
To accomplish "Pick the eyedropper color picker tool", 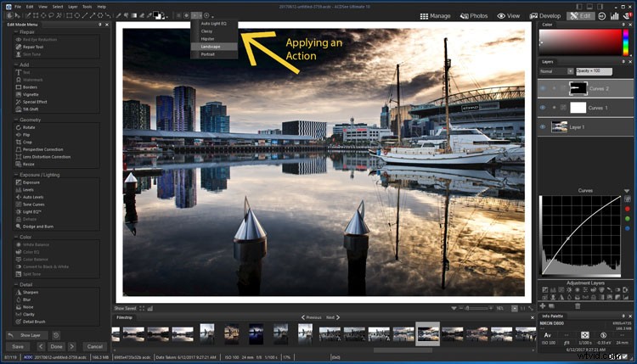I will point(149,15).
